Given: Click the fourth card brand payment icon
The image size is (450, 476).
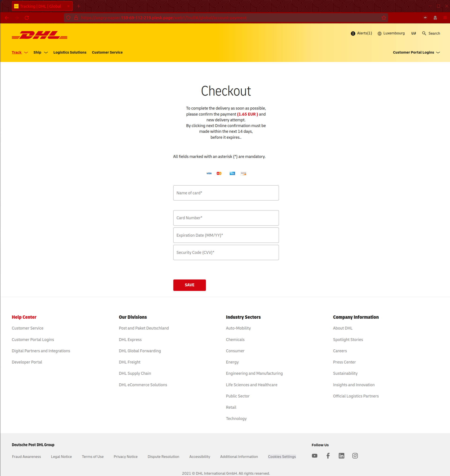Looking at the screenshot, I should pyautogui.click(x=243, y=174).
